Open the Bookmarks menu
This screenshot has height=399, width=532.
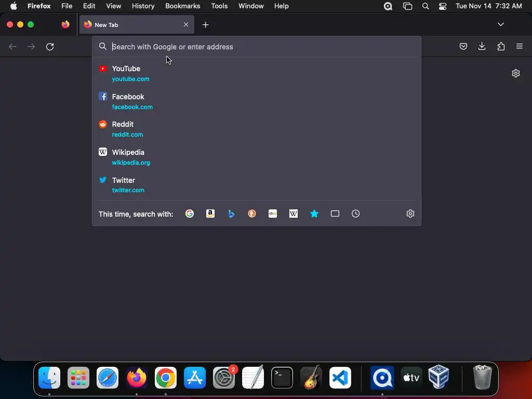[x=182, y=6]
